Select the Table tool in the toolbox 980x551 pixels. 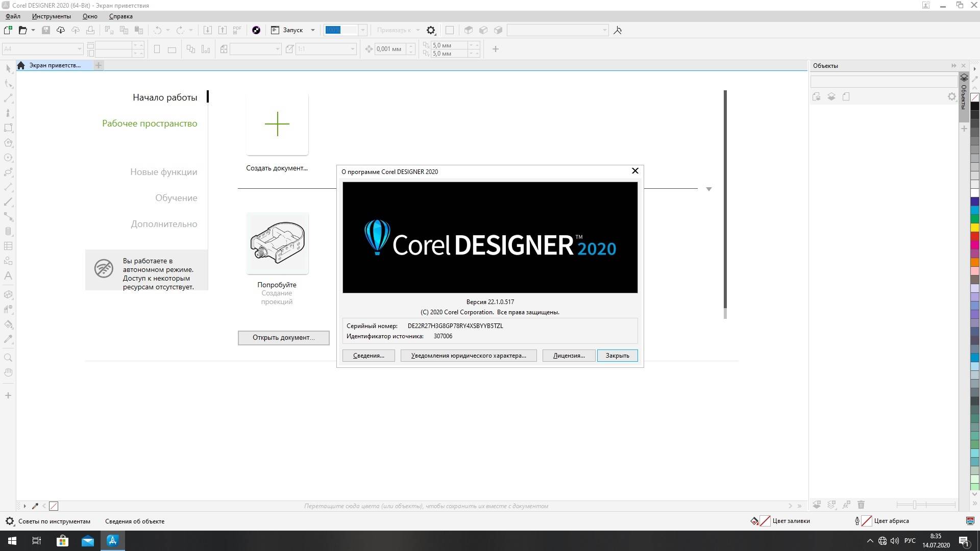click(8, 246)
